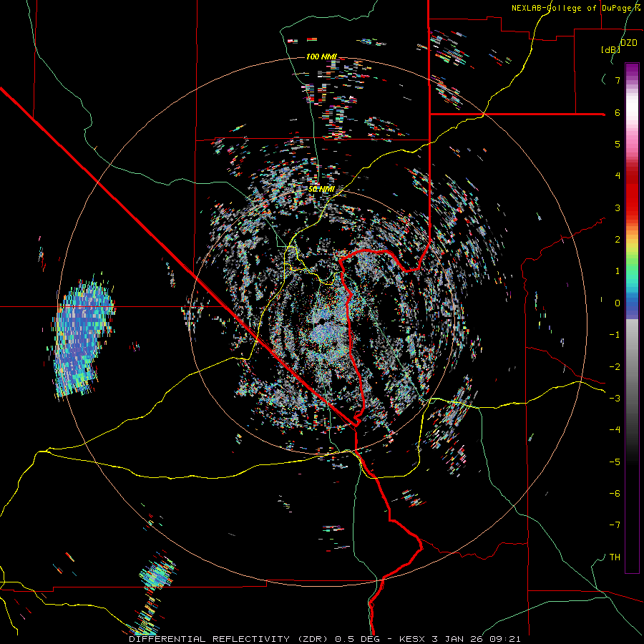Click the [dB] units label
The height and width of the screenshot is (644, 644).
pos(610,49)
